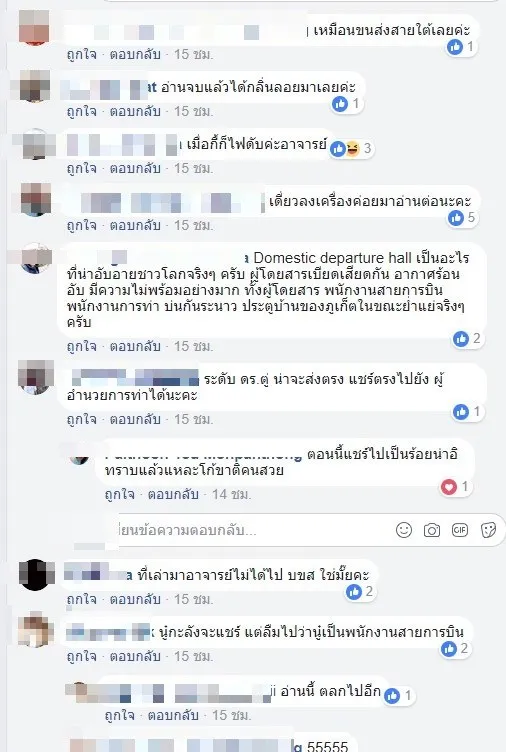Open profile picture of เหมือนขนส่งสายใต้ commenter
The image size is (506, 752).
click(x=34, y=27)
